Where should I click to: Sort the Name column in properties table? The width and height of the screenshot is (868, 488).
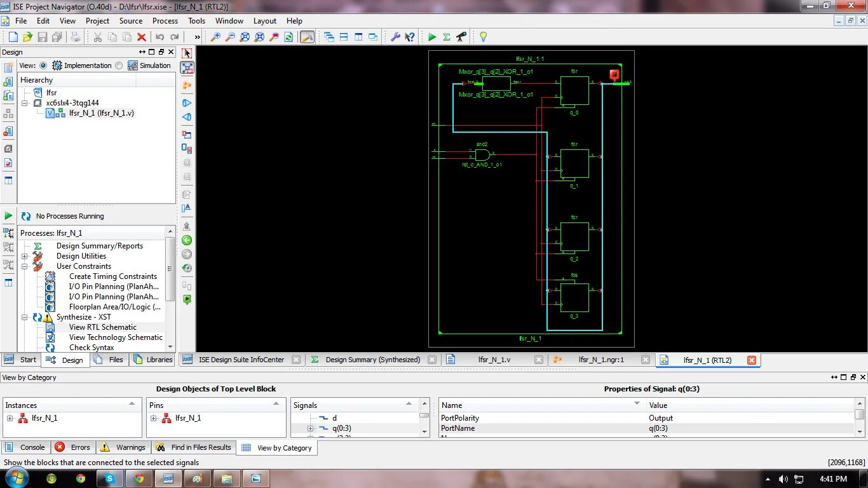(542, 405)
